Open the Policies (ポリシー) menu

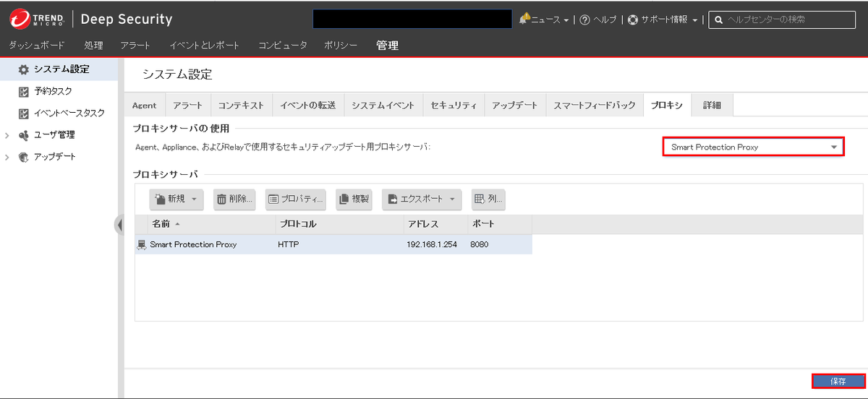341,46
